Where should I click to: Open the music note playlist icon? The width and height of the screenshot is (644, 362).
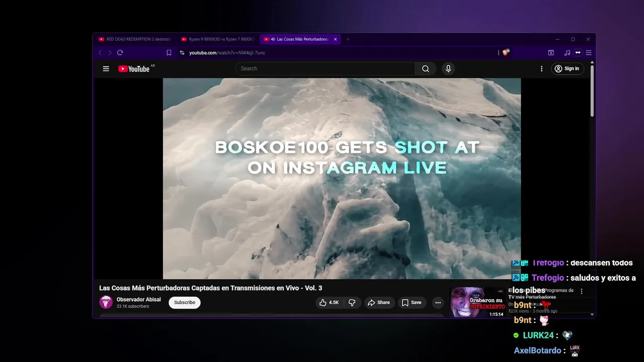coord(568,53)
